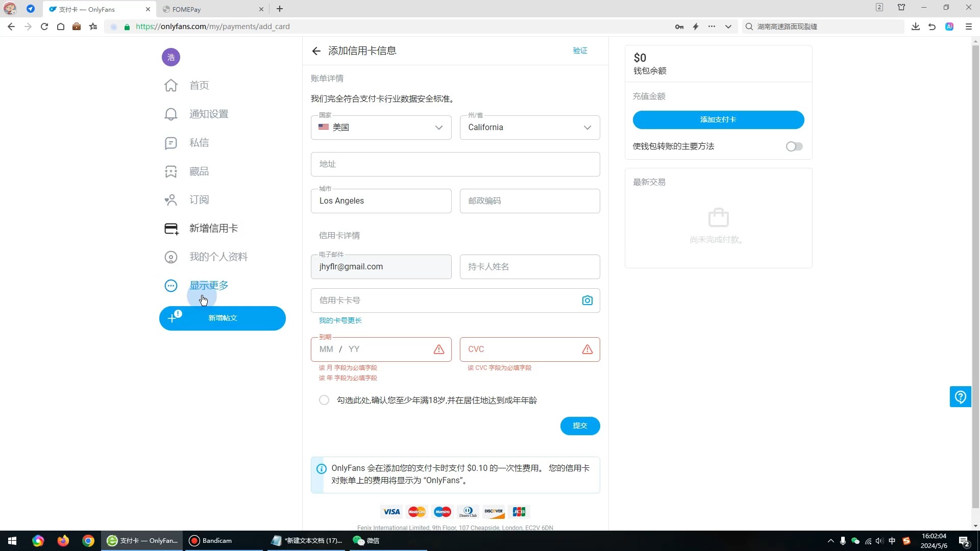Click the email field with jhyflr@gmail.com
Image resolution: width=980 pixels, height=551 pixels.
click(x=381, y=267)
